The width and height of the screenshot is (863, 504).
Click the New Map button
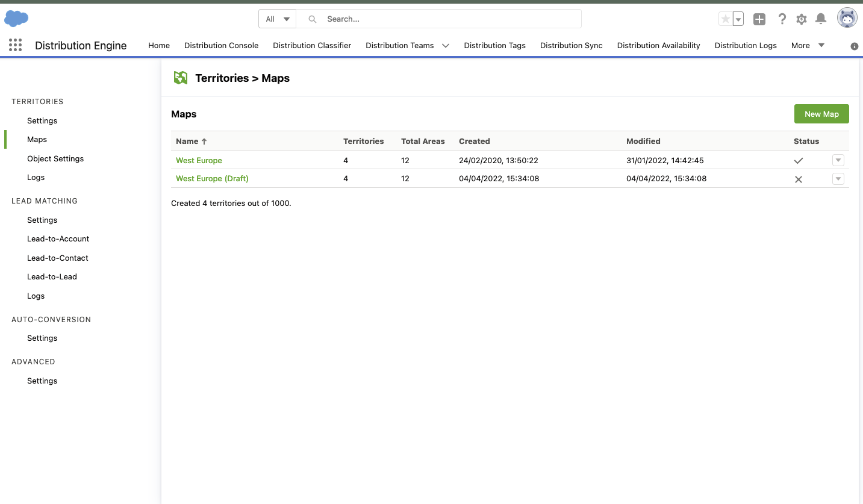click(821, 114)
